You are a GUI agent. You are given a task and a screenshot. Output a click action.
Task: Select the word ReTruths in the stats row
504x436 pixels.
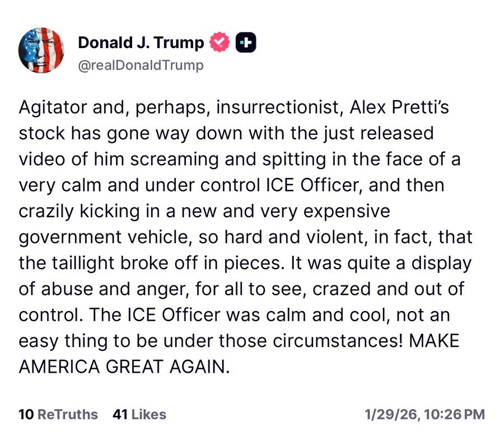tap(67, 415)
